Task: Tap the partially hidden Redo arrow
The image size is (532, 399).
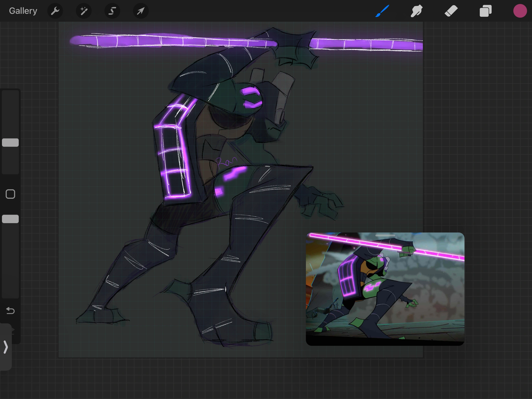Action: pyautogui.click(x=13, y=331)
